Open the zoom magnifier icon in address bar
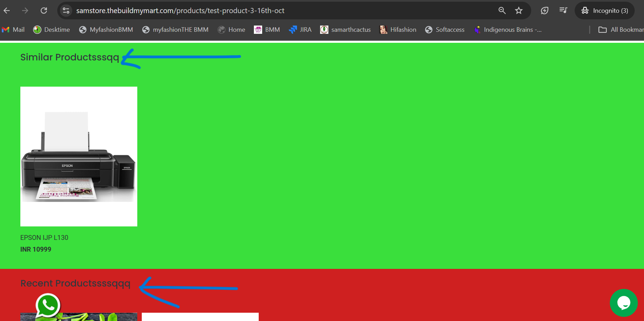Screen dimensions: 644x321 pyautogui.click(x=502, y=11)
